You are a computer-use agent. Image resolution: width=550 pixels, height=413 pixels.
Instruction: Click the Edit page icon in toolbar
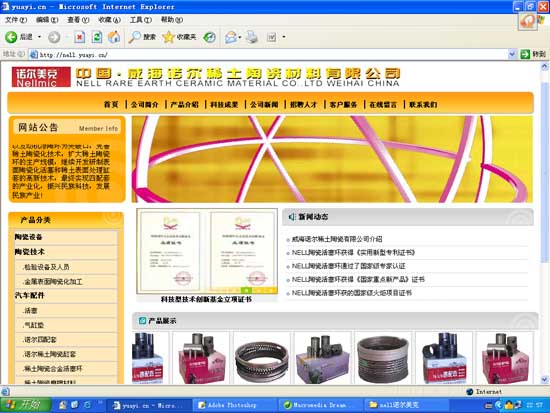click(x=271, y=37)
